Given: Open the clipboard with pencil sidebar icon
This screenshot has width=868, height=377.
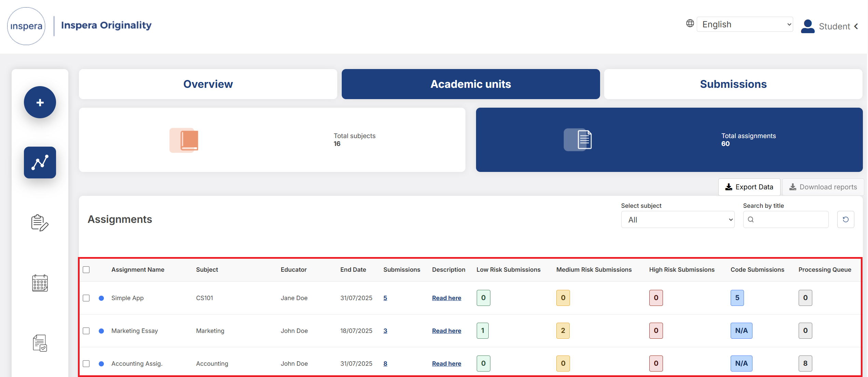Looking at the screenshot, I should click(40, 223).
